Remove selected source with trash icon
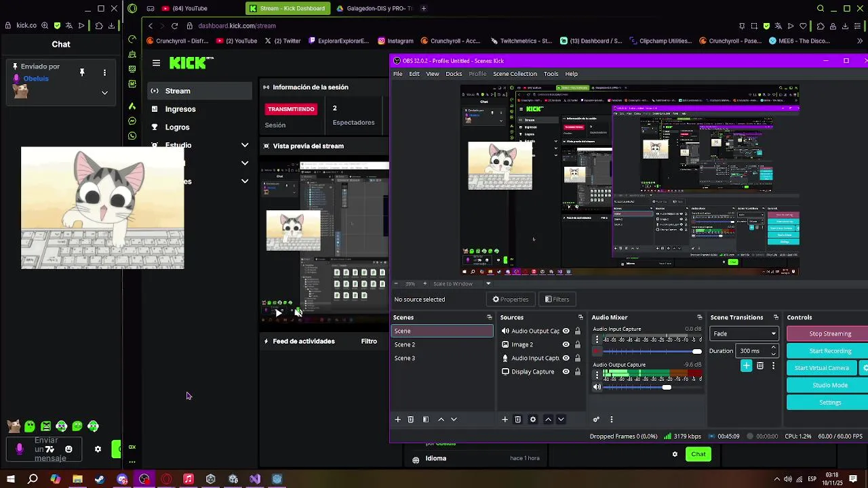The width and height of the screenshot is (868, 488). pos(517,420)
